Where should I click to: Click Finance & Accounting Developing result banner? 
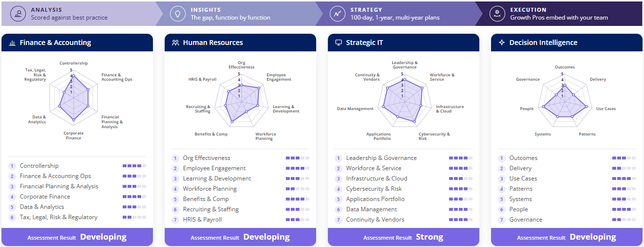point(77,237)
